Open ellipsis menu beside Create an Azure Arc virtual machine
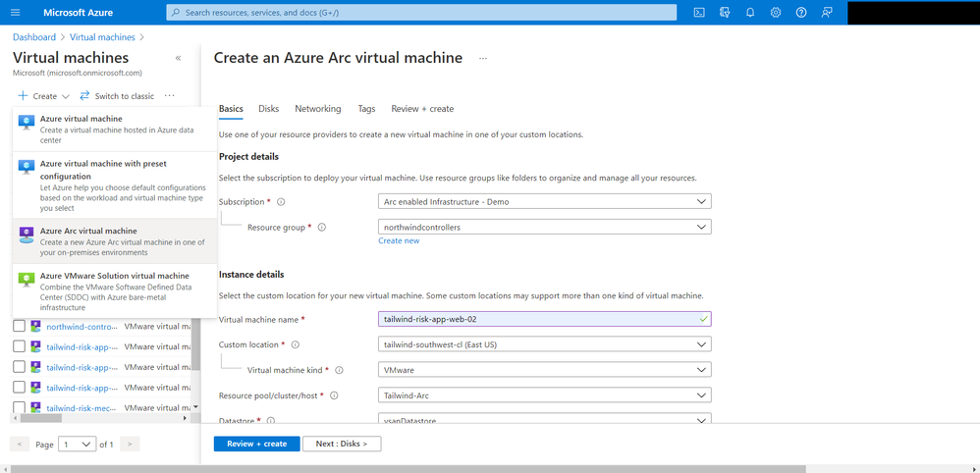 coord(482,58)
